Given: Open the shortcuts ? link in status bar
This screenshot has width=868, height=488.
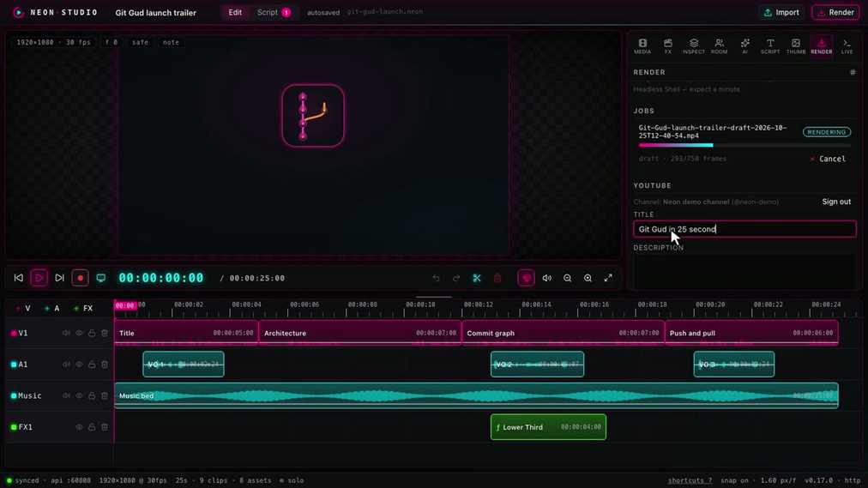Looking at the screenshot, I should pos(690,480).
